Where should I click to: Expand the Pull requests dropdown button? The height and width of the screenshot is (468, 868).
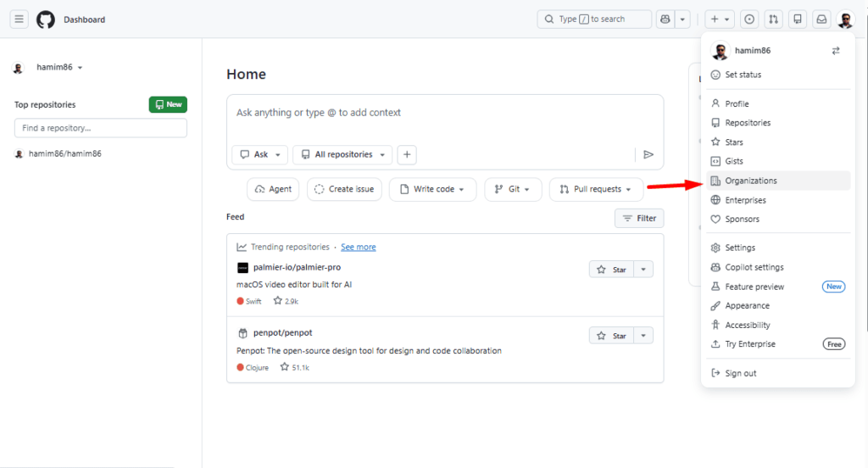[596, 189]
